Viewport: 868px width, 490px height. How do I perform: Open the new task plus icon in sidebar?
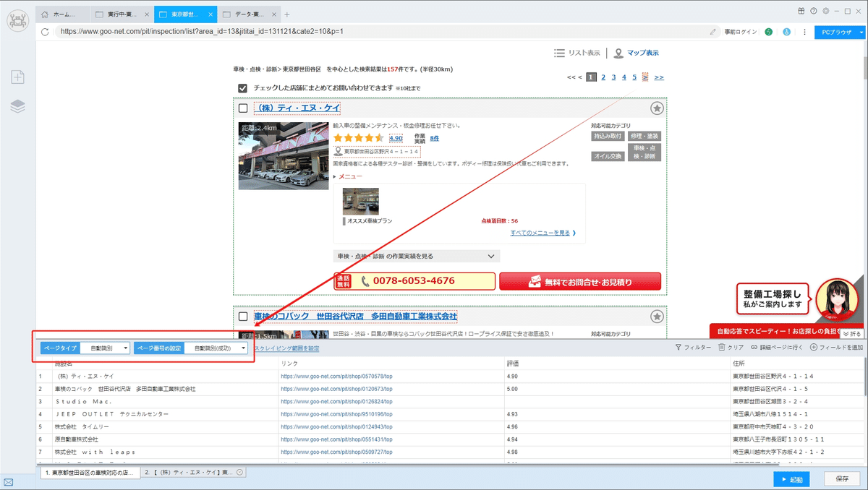[18, 77]
